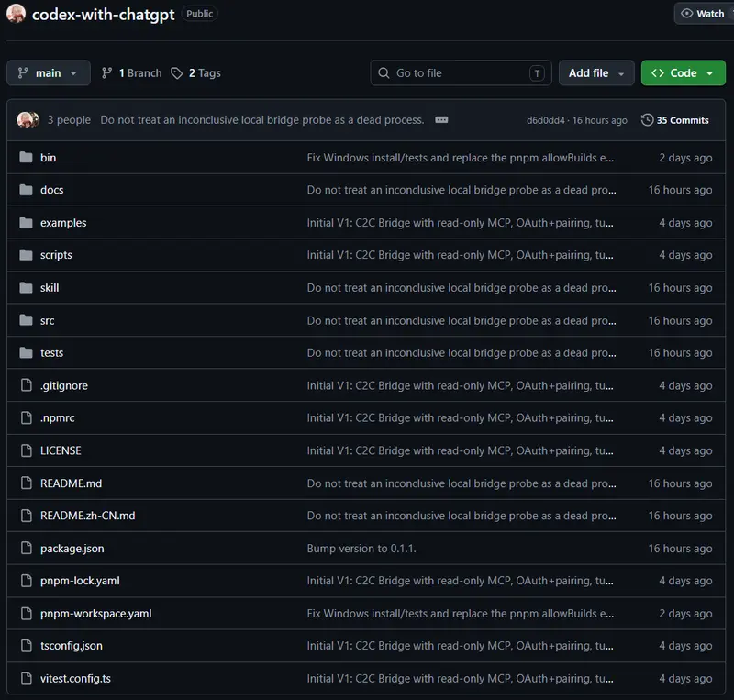This screenshot has height=700, width=734.
Task: Open tsconfig.json file
Action: coord(72,646)
